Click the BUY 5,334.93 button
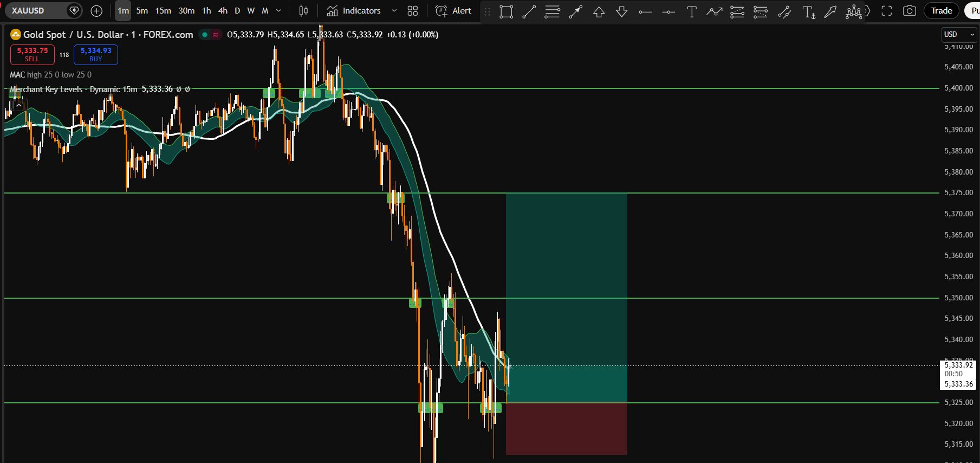The width and height of the screenshot is (980, 463). (96, 54)
